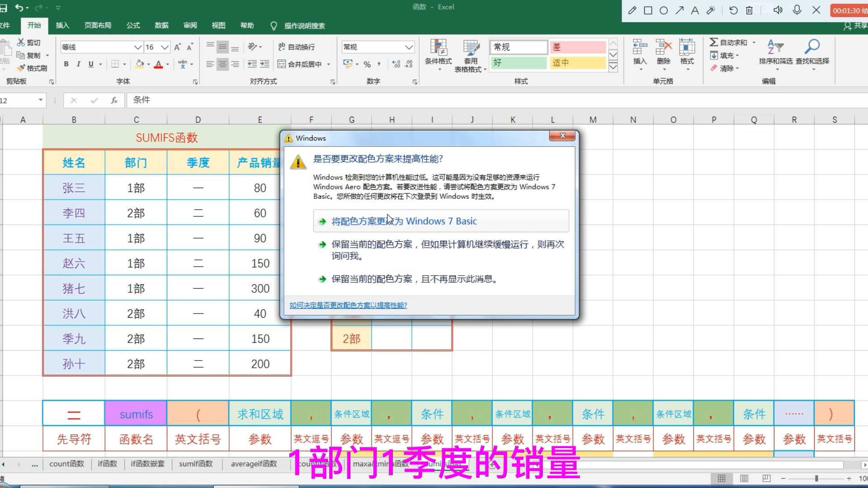Viewport: 868px width, 488px height.
Task: Click the text orientation icon
Action: click(x=253, y=47)
